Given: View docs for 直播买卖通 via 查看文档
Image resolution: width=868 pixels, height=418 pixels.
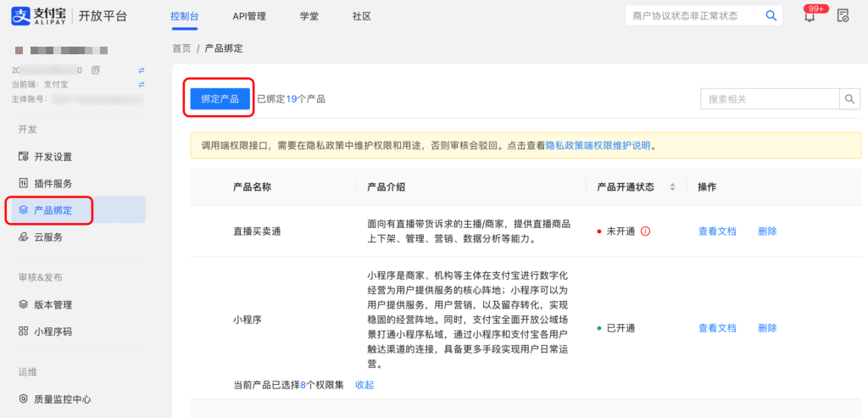Looking at the screenshot, I should click(x=717, y=231).
